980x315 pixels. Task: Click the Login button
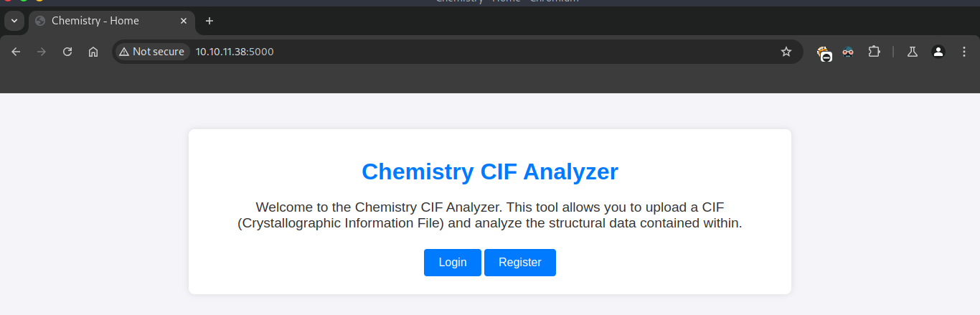453,263
